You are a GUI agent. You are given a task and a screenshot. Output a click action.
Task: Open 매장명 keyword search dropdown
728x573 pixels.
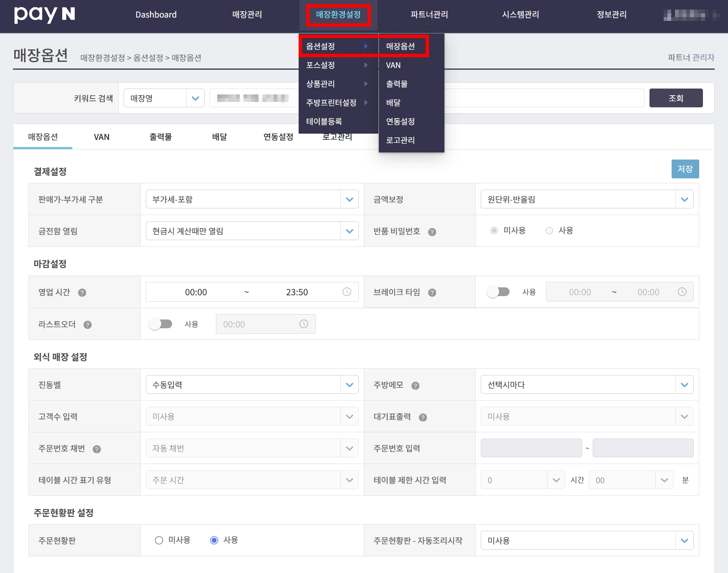(x=164, y=98)
